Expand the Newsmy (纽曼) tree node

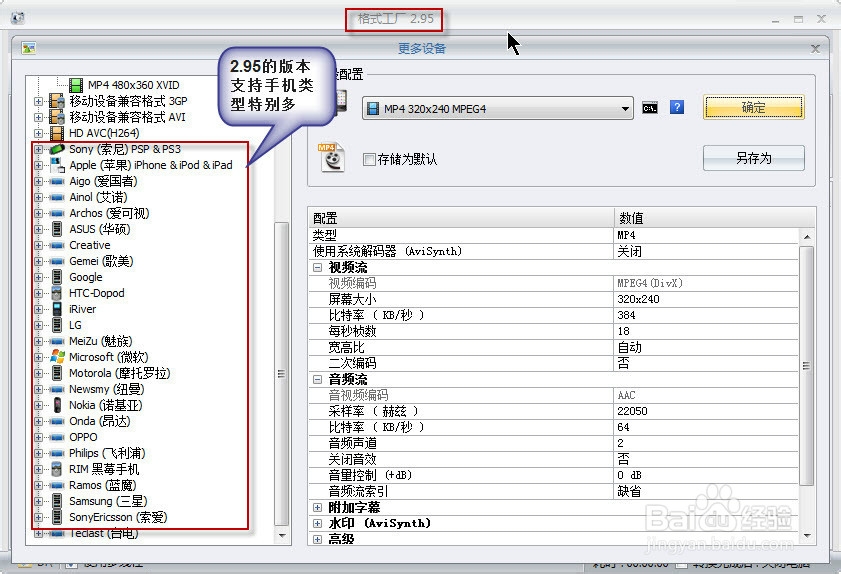pos(38,389)
